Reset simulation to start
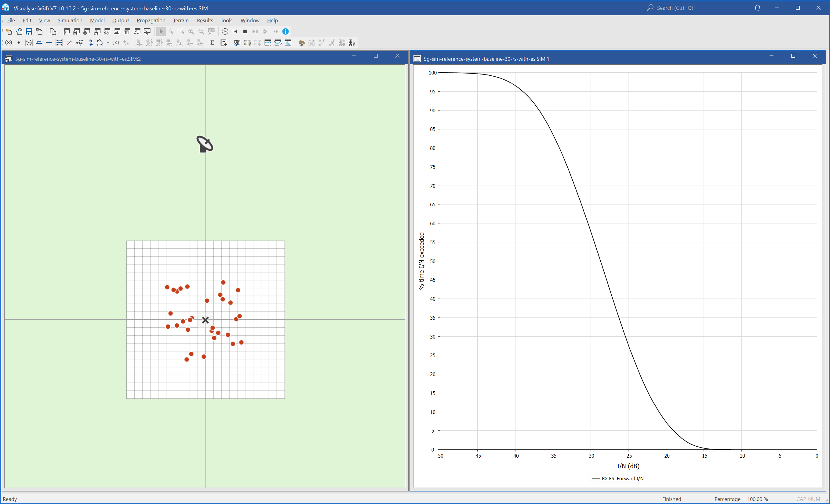The width and height of the screenshot is (830, 504). 235,32
